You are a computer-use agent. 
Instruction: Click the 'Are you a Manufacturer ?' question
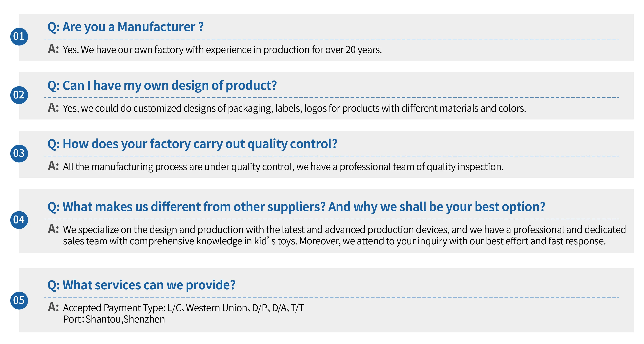tap(126, 27)
